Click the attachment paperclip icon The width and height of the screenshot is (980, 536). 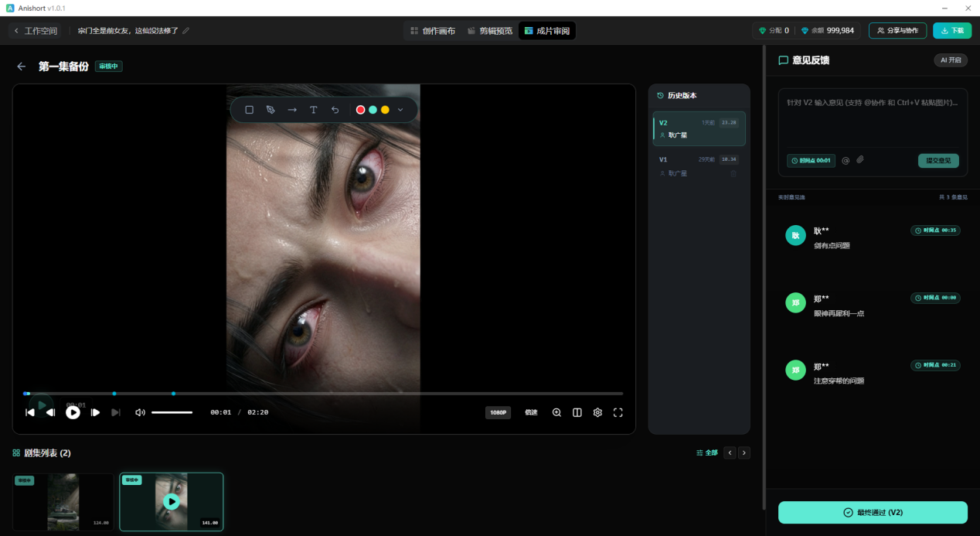[859, 160]
